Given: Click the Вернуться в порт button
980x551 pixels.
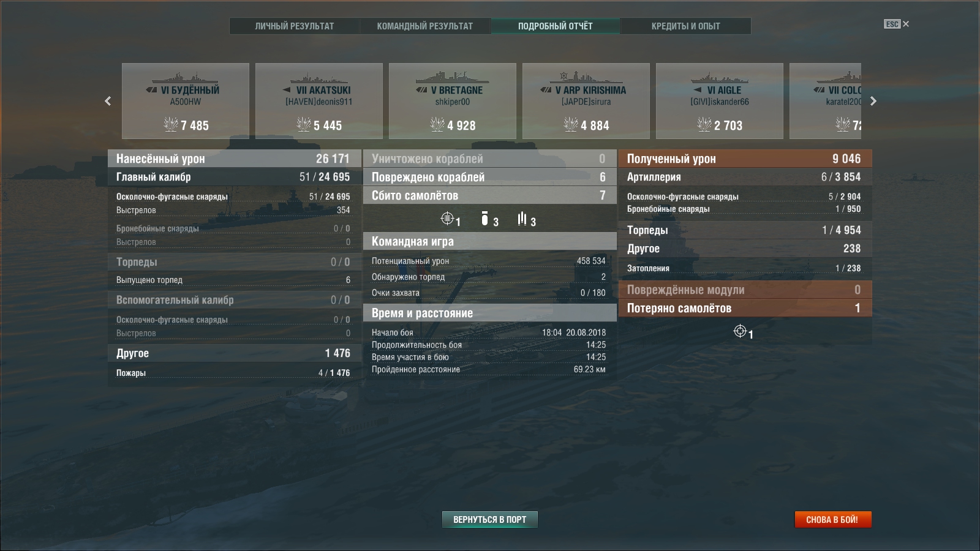Looking at the screenshot, I should pyautogui.click(x=490, y=519).
